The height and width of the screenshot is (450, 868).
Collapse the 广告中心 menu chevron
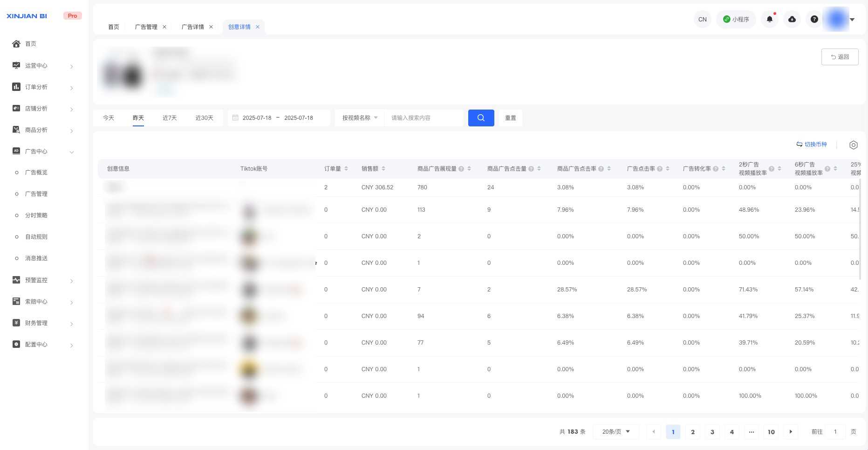(72, 152)
